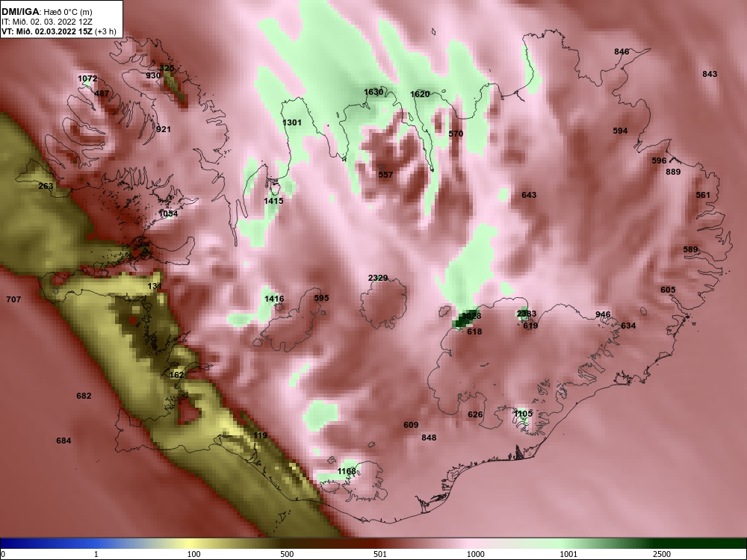Viewport: 747px width, 560px height.
Task: Select the map value 946
Action: click(x=603, y=314)
